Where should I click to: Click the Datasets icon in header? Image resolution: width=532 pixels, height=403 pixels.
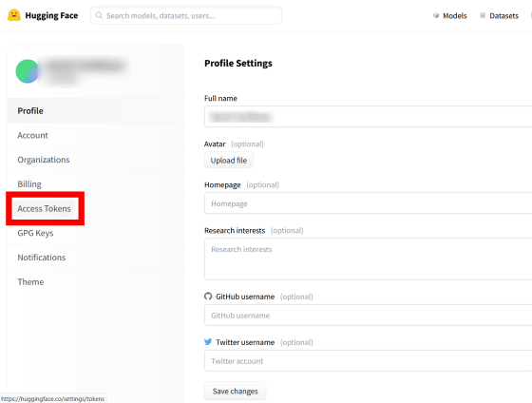pyautogui.click(x=483, y=15)
